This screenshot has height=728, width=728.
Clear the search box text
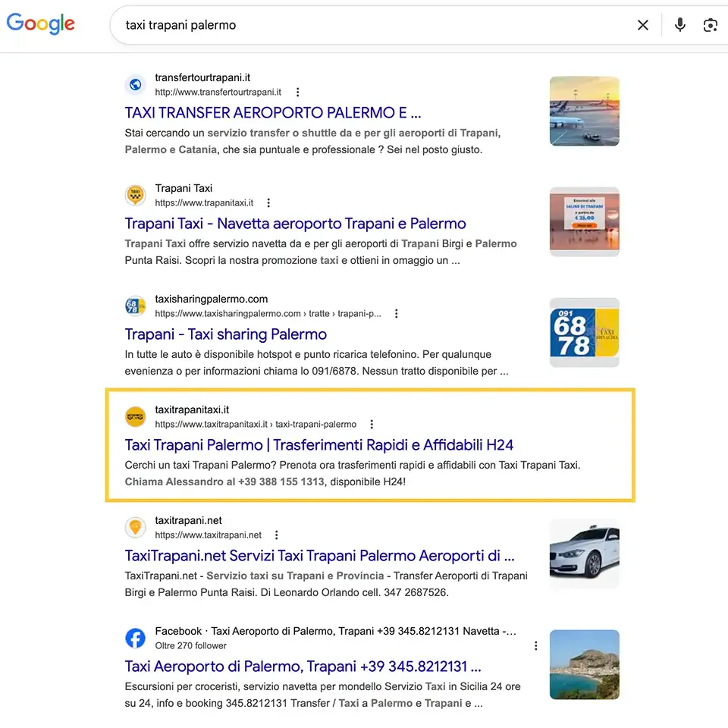(643, 25)
